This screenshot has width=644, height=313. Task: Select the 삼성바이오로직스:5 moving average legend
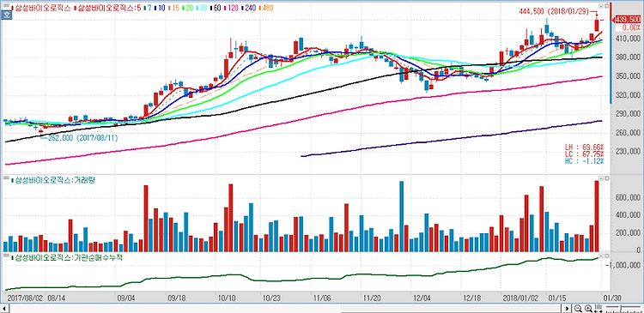[x=107, y=8]
